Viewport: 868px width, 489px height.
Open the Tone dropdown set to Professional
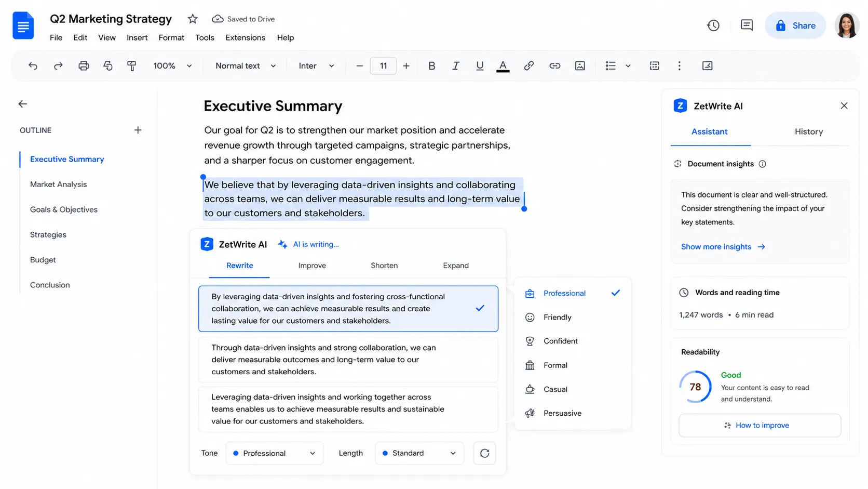275,453
